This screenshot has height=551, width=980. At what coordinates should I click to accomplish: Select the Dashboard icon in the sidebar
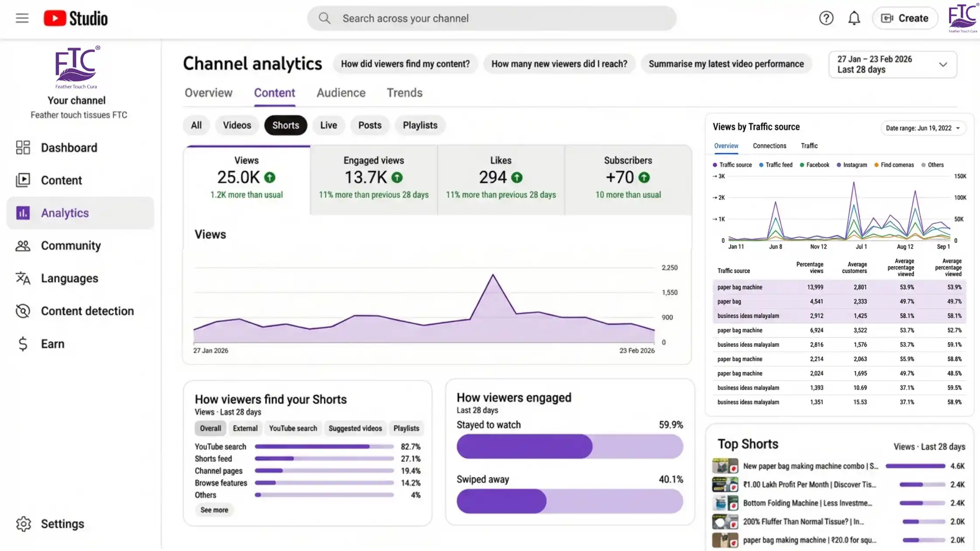click(23, 147)
